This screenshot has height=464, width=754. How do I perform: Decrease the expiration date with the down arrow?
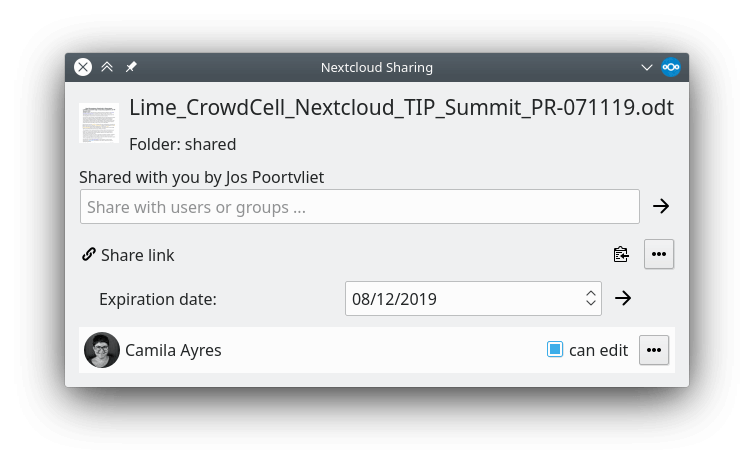(591, 304)
